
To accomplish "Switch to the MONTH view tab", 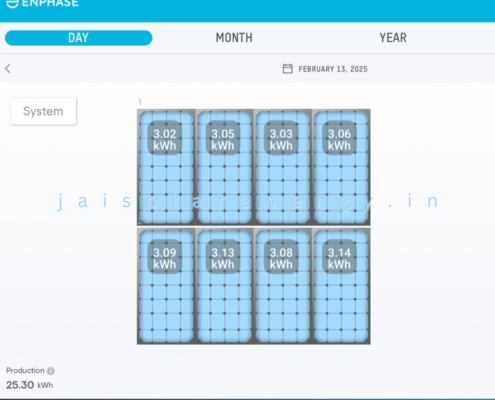I will tap(234, 38).
